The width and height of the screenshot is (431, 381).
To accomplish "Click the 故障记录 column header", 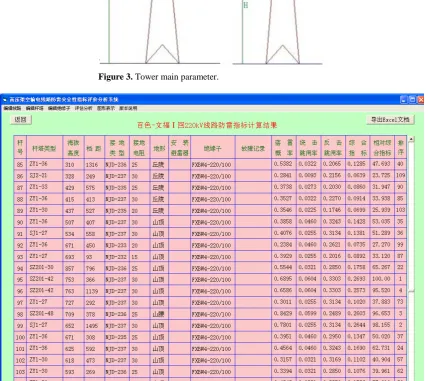I will coord(253,147).
